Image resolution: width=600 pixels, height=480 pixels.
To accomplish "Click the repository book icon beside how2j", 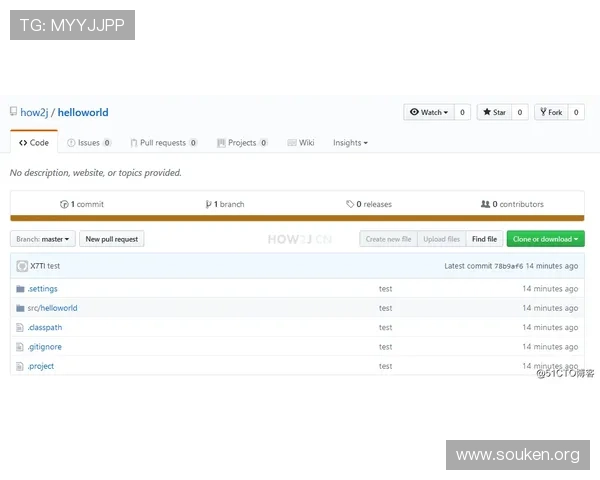I will 14,113.
